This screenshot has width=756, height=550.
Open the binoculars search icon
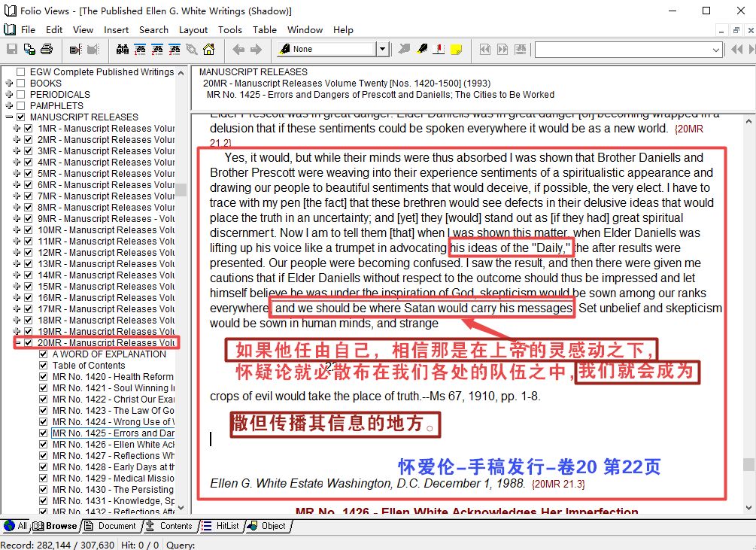click(x=123, y=50)
